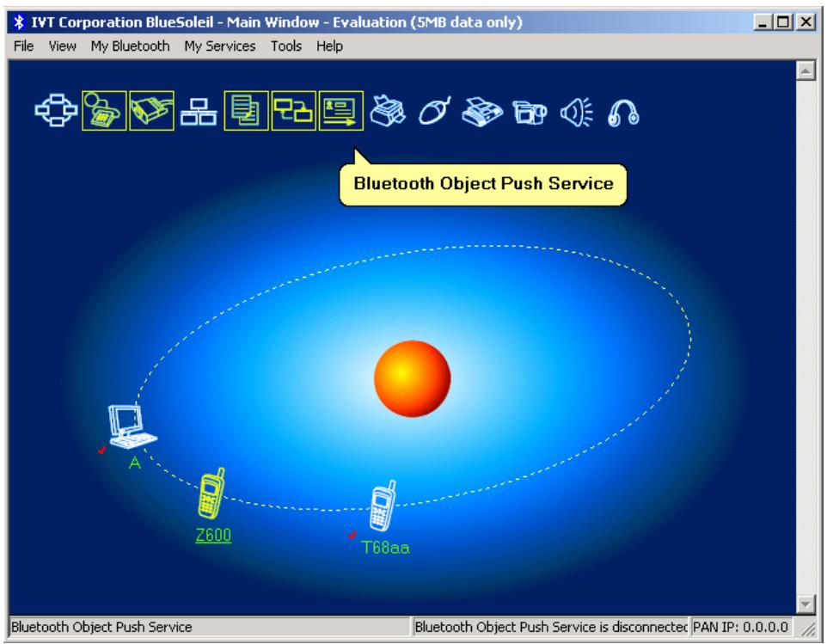Click the mouse Human Interface Device icon
This screenshot has height=644, width=827.
(435, 111)
